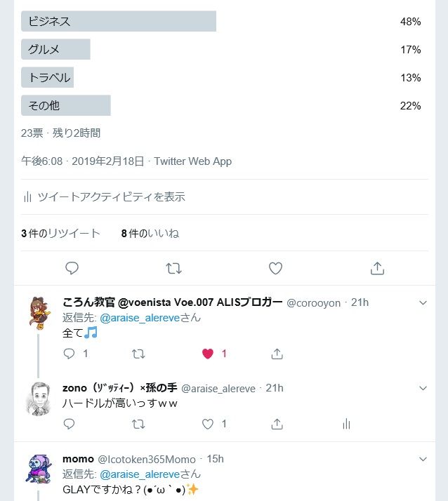Expand options chevron on zono's tweet
This screenshot has width=448, height=501.
point(423,387)
